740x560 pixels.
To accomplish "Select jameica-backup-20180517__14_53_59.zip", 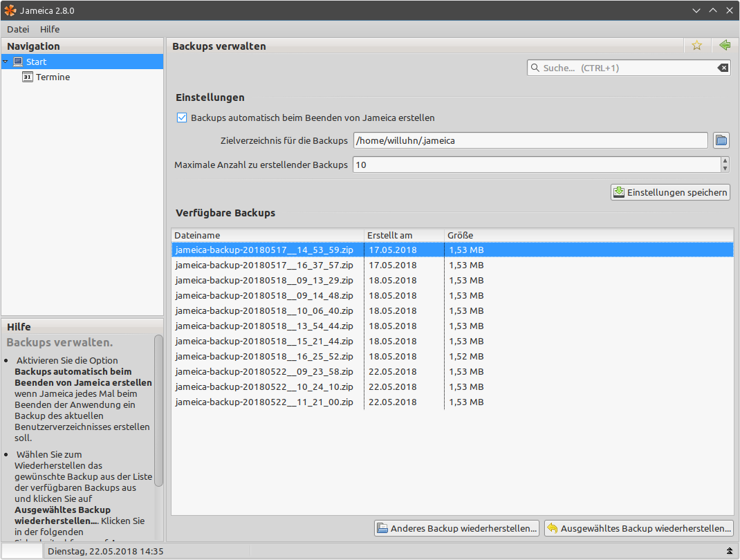I will pyautogui.click(x=452, y=250).
